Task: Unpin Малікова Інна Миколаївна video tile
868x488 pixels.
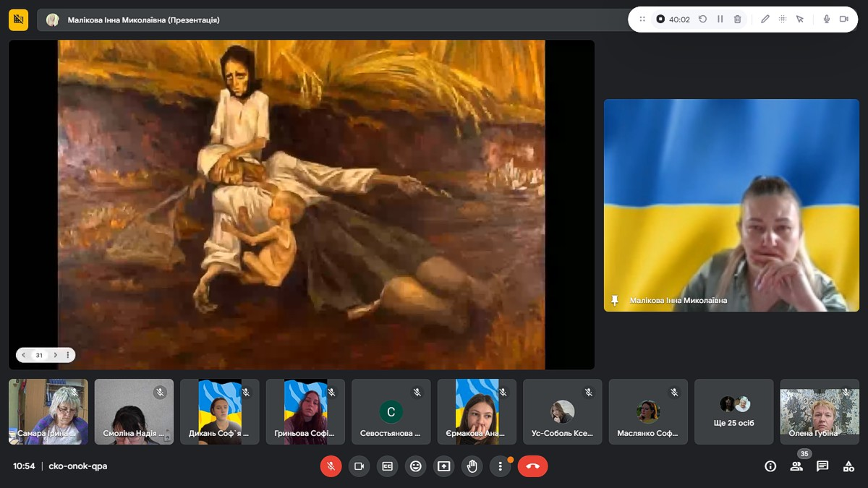Action: [615, 300]
